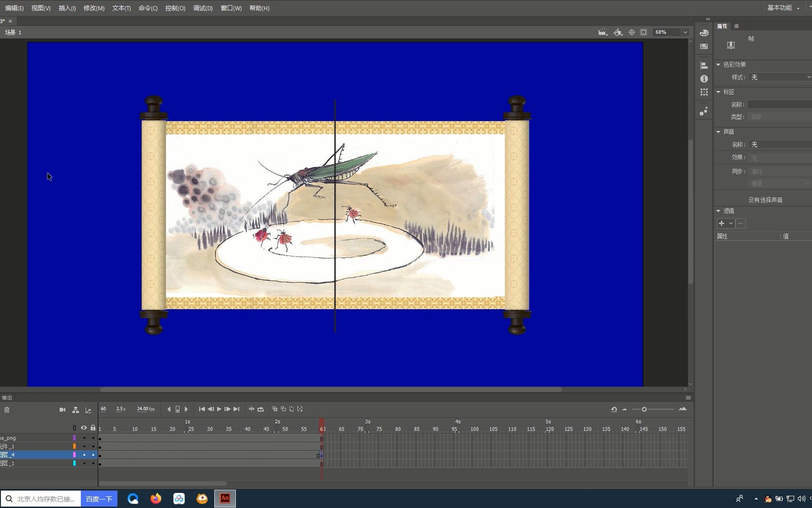
Task: Collapse the 色彩效果 section
Action: (x=718, y=64)
